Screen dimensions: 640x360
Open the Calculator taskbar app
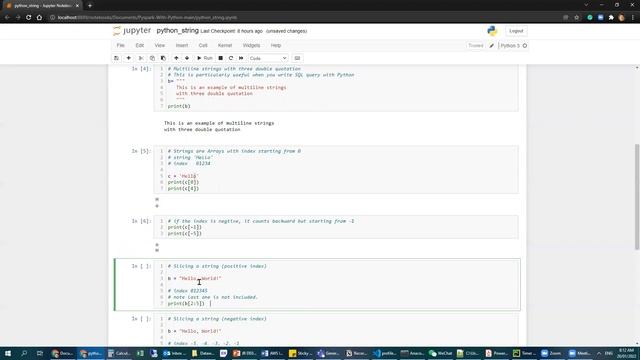[119, 353]
